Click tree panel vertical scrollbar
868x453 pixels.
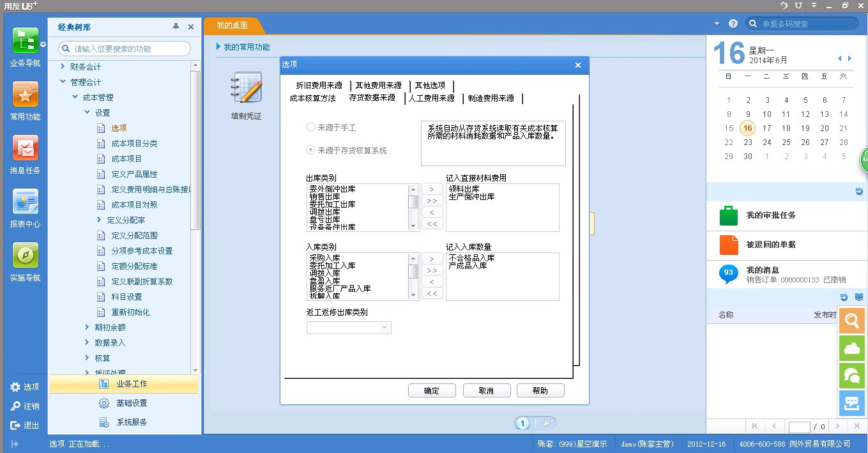point(196,217)
